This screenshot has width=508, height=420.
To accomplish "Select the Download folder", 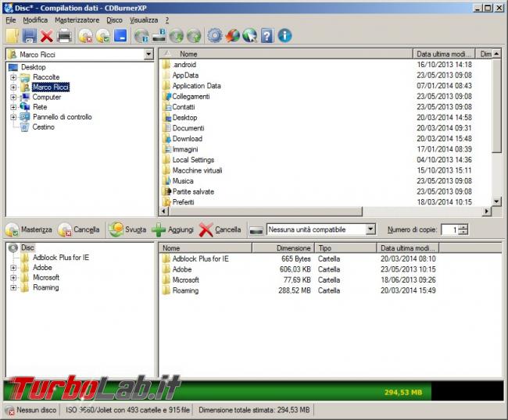I will coord(188,139).
